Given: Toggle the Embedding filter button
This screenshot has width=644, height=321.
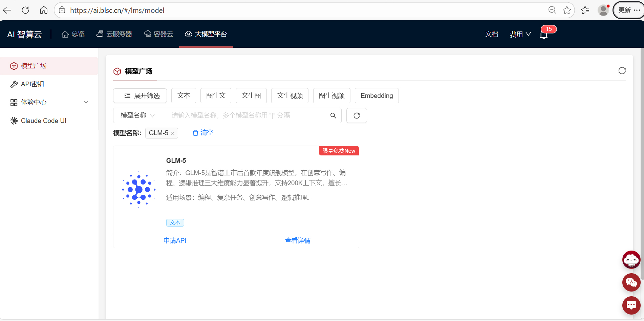Looking at the screenshot, I should 377,96.
